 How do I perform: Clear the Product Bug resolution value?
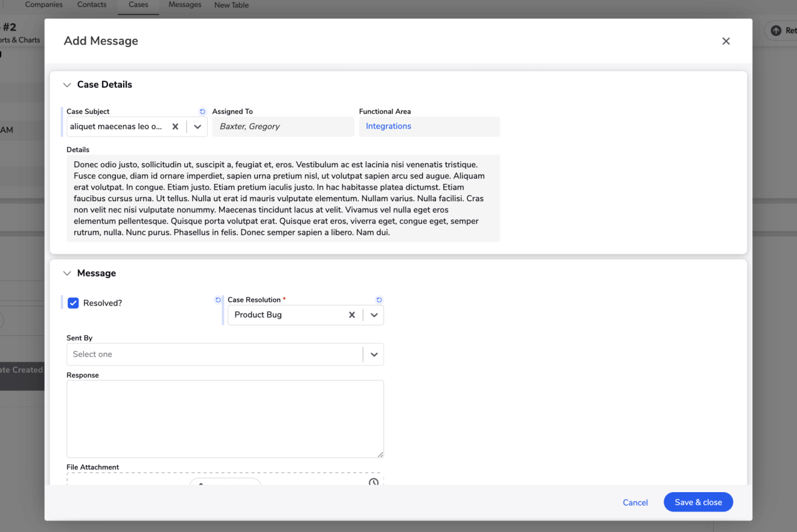(351, 315)
